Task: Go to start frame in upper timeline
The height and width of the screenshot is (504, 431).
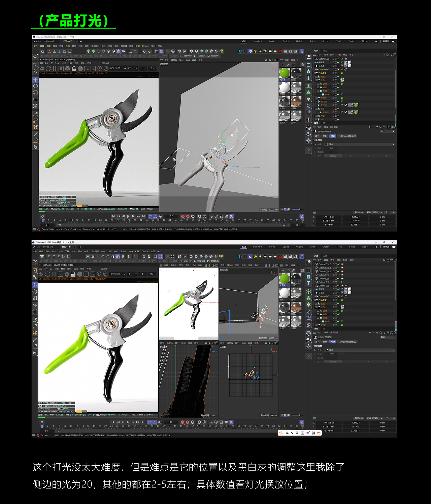Action: click(113, 216)
